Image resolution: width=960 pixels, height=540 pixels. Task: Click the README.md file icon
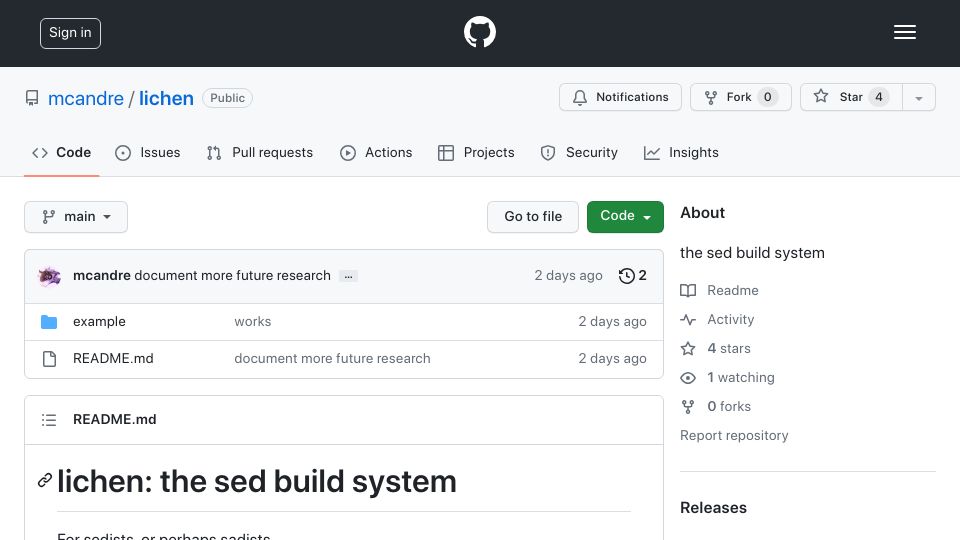point(50,359)
